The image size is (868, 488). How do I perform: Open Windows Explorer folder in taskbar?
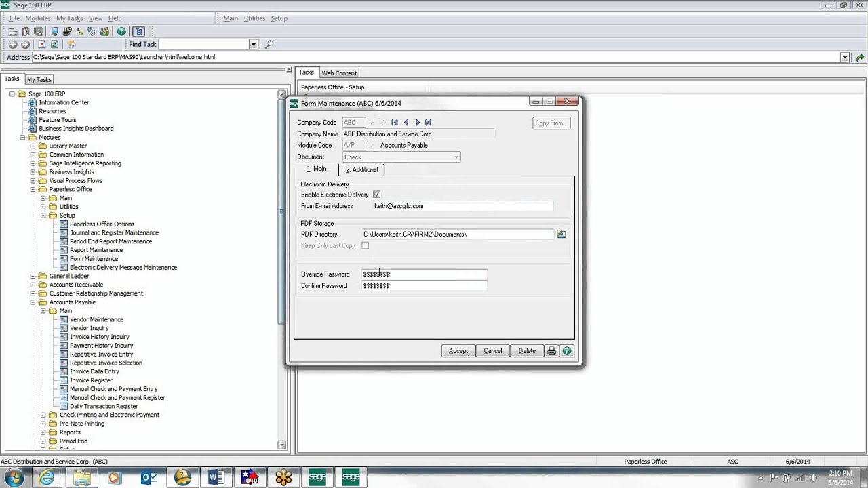81,478
